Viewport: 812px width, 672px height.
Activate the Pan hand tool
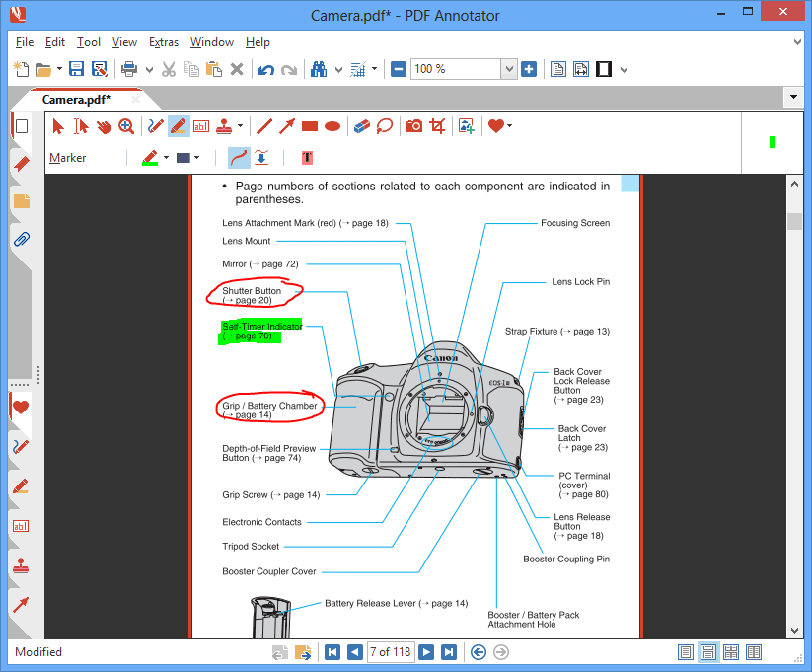[104, 126]
